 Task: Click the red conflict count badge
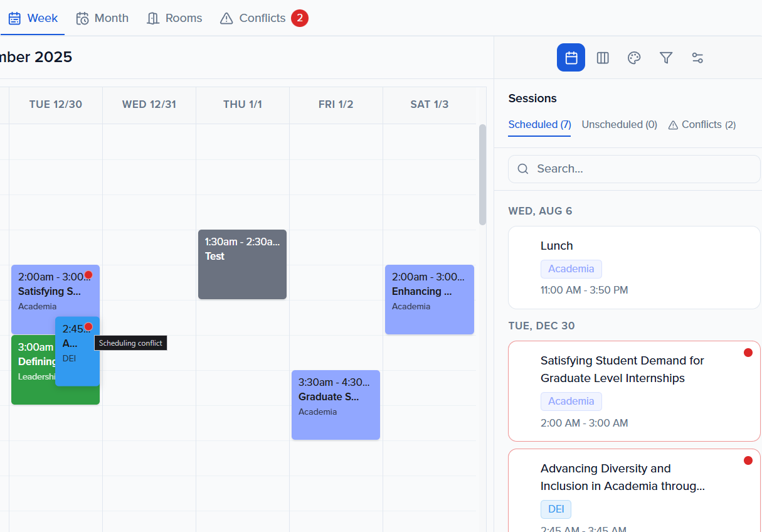coord(299,18)
